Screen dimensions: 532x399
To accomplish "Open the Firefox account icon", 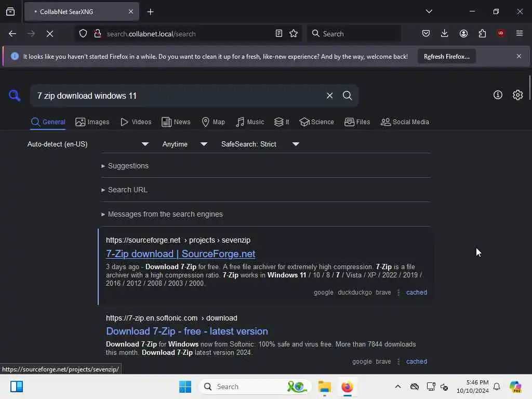I will click(x=463, y=33).
